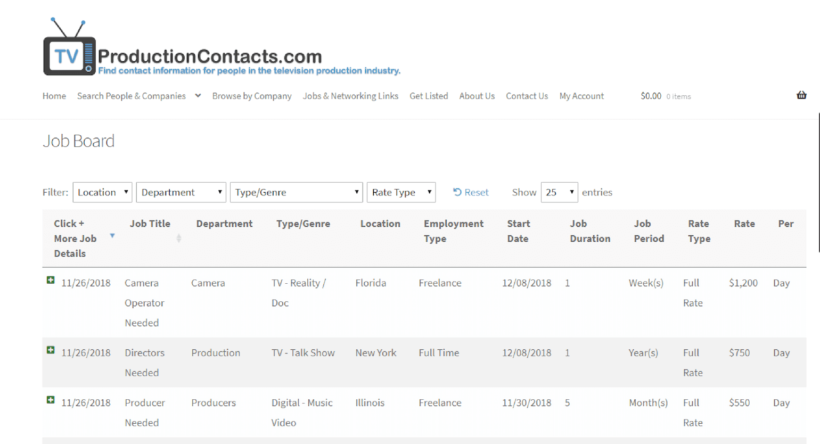The width and height of the screenshot is (820, 444).
Task: Click the $0.00 cart total link
Action: (651, 96)
